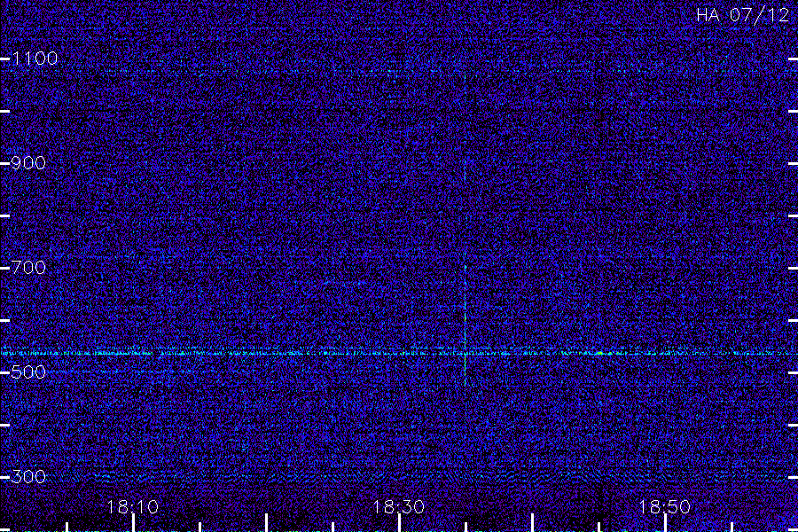Click the 700 frequency axis label
This screenshot has height=532, width=798.
coord(28,267)
